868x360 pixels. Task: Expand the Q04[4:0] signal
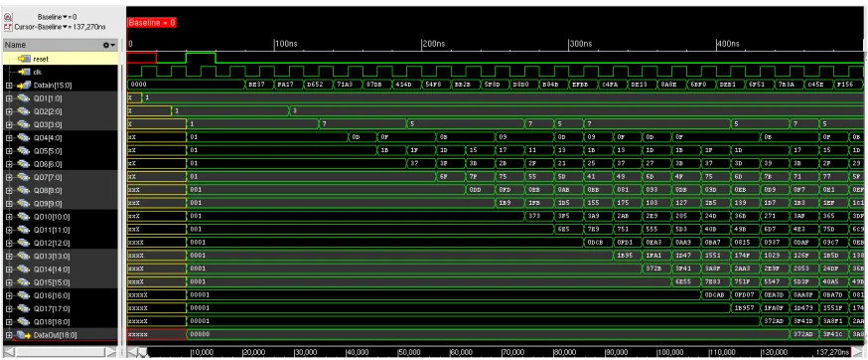8,137
